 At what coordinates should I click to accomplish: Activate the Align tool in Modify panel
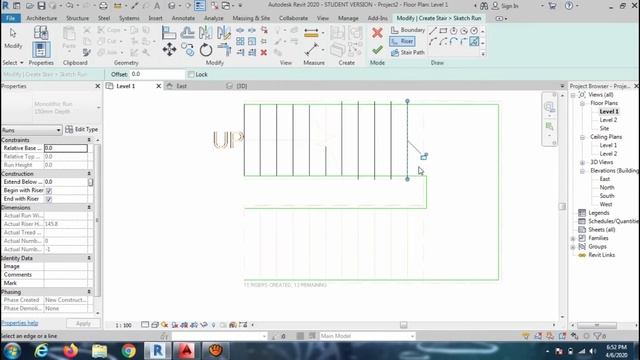[x=169, y=33]
